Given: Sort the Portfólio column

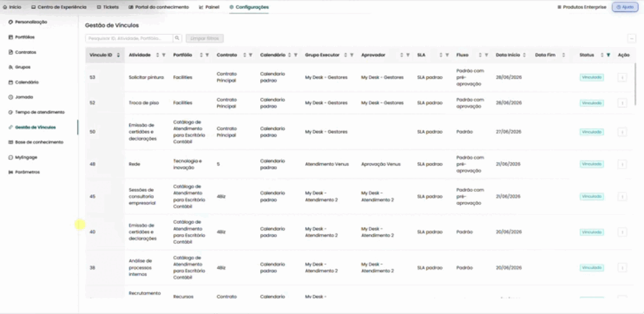Looking at the screenshot, I should pos(201,55).
